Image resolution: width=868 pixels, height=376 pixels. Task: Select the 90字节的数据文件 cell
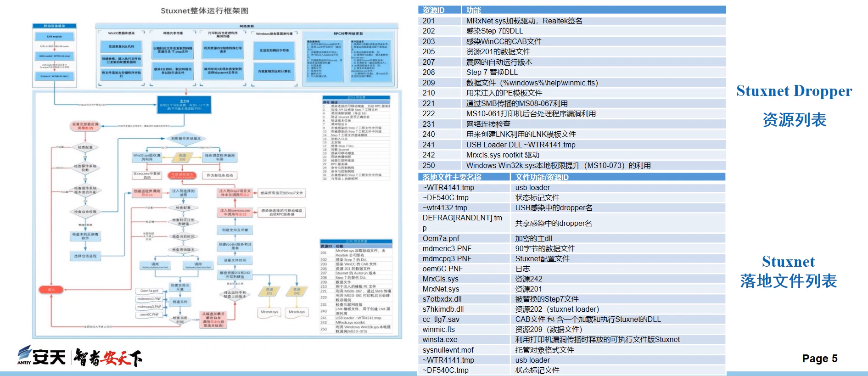[618, 248]
